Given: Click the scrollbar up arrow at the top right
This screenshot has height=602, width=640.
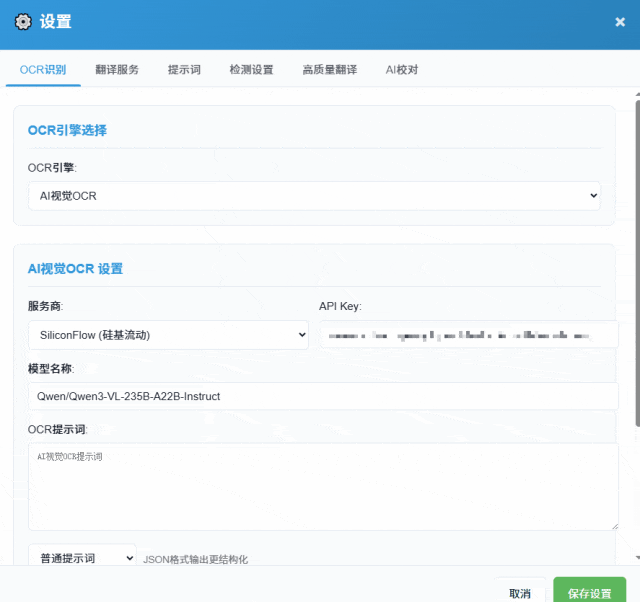Looking at the screenshot, I should tap(637, 93).
